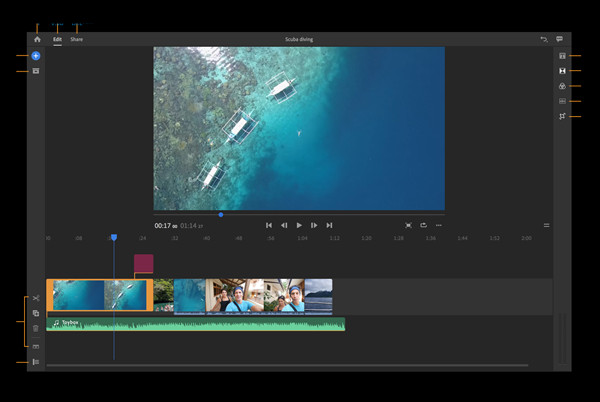Expand the more options ellipsis menu
Viewport: 600px width, 402px height.
click(x=438, y=225)
